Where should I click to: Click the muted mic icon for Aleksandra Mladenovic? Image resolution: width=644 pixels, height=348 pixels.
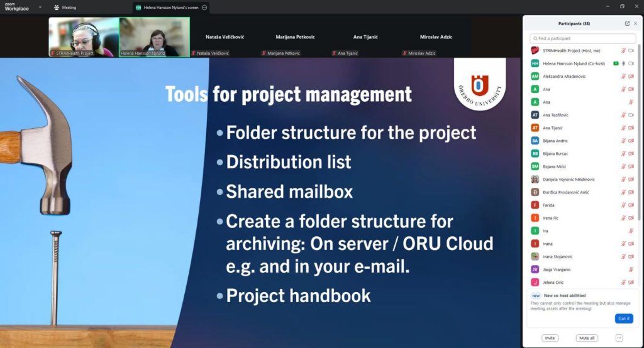click(623, 76)
